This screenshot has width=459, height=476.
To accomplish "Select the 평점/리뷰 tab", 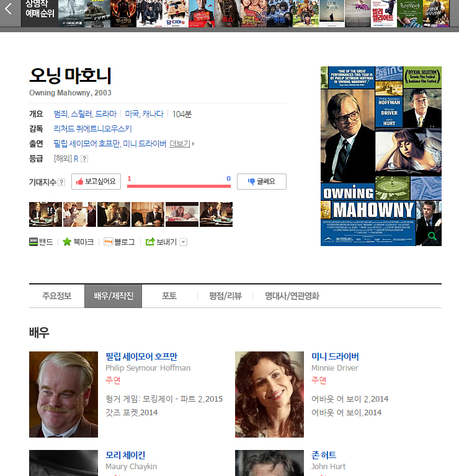I will coord(225,296).
